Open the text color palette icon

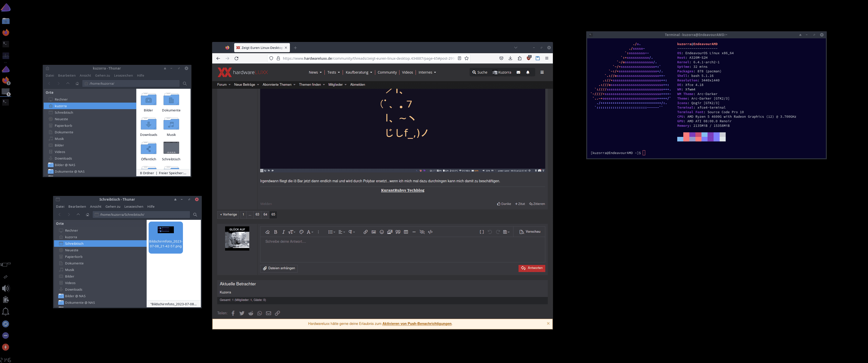[x=302, y=232]
